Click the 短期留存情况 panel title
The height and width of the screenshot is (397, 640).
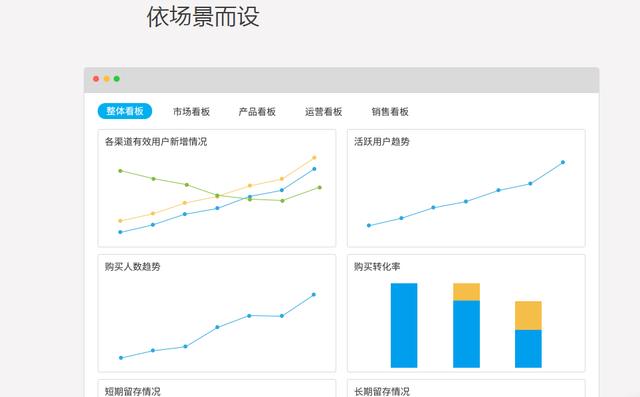133,391
